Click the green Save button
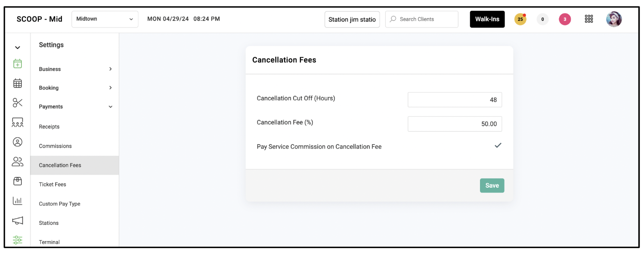The image size is (644, 254). coord(492,186)
